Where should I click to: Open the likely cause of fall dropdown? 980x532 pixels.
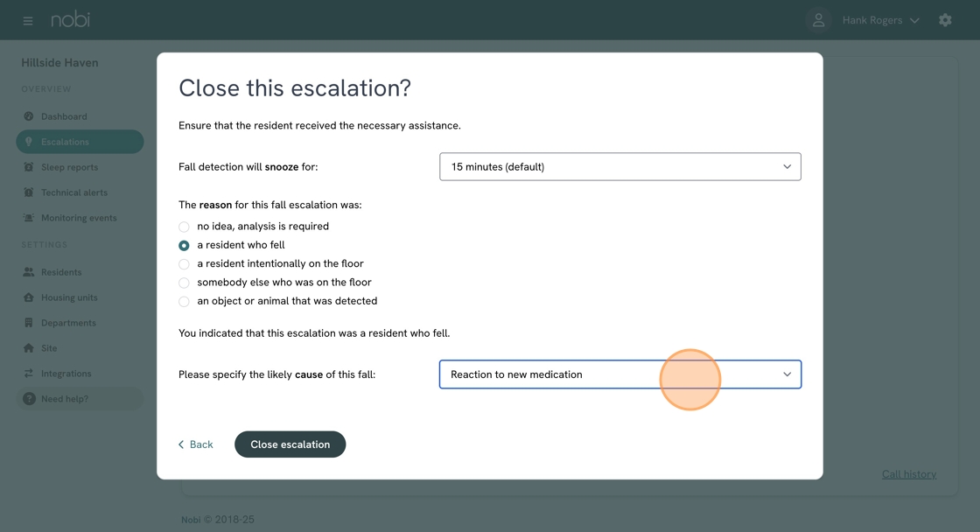tap(620, 374)
